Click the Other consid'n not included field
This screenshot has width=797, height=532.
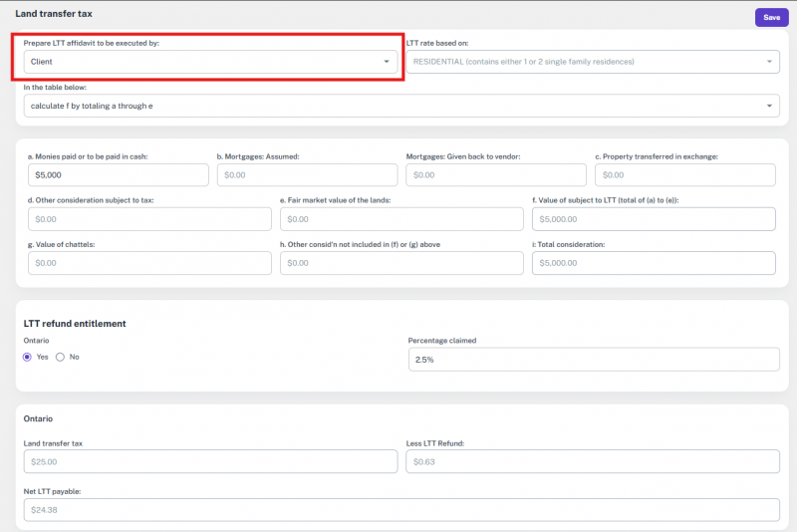click(x=400, y=262)
